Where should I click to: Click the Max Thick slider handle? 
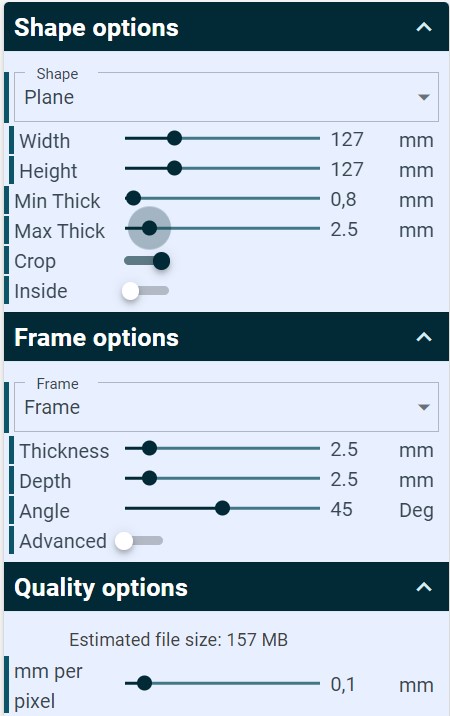tap(149, 228)
